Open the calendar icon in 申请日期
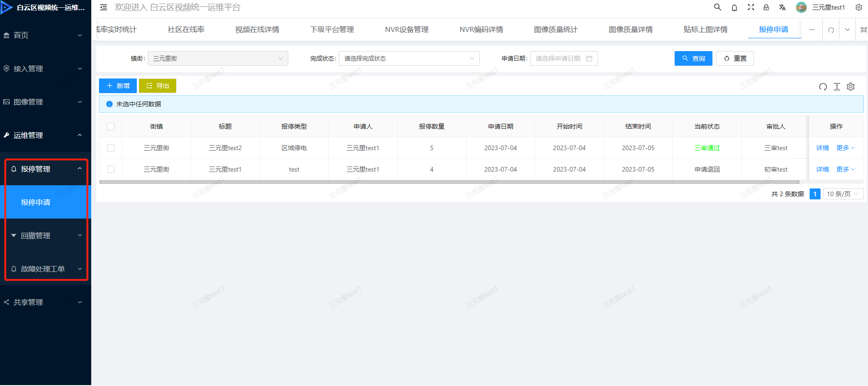This screenshot has height=386, width=868. [x=589, y=58]
